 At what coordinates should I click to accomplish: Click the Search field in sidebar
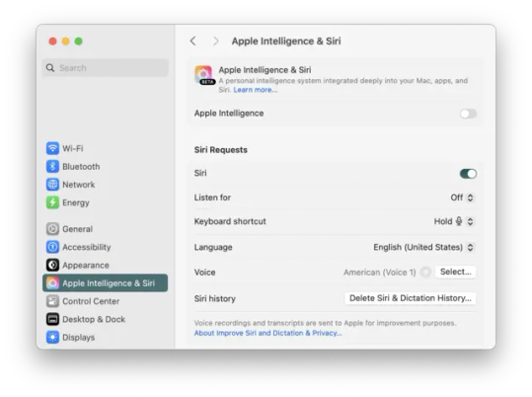tap(106, 68)
